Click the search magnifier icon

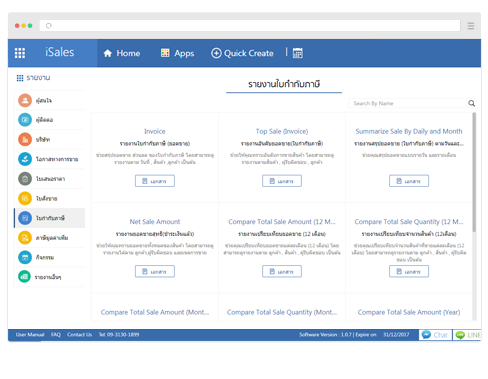tap(471, 103)
